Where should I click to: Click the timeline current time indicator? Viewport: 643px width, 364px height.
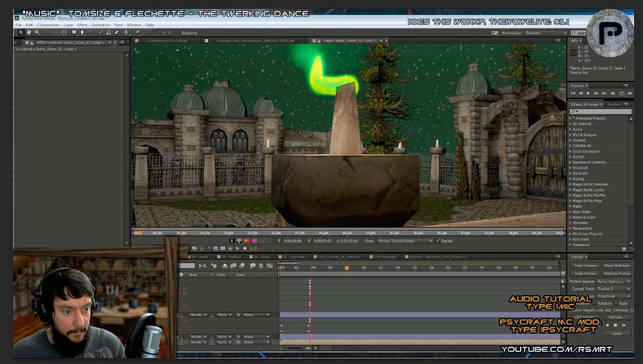pos(347,268)
